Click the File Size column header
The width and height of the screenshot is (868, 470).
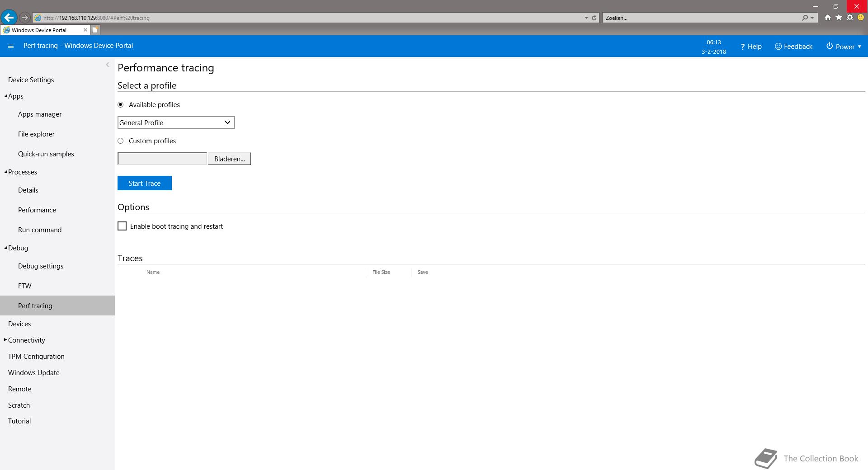tap(381, 272)
